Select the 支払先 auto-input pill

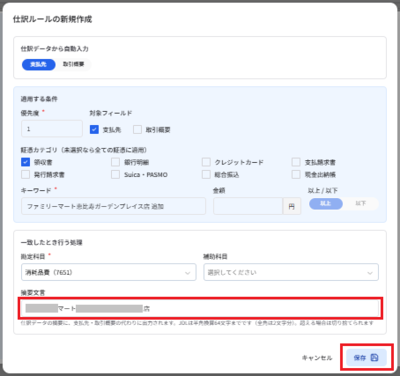pyautogui.click(x=39, y=64)
